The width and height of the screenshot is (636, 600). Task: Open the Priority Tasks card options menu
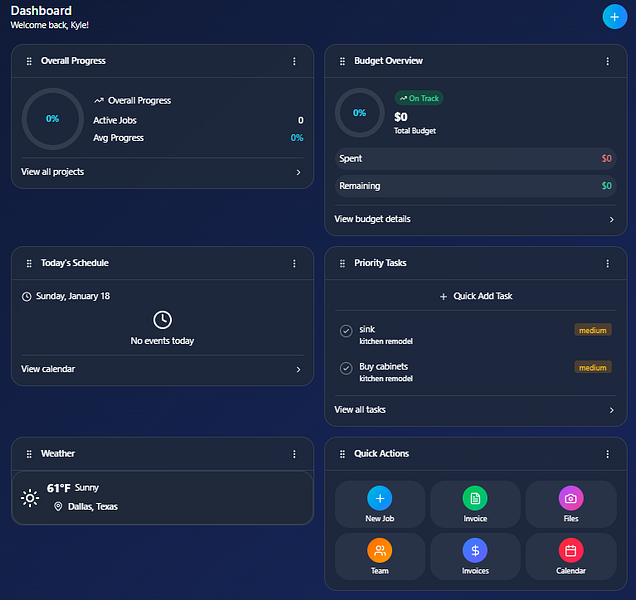608,264
